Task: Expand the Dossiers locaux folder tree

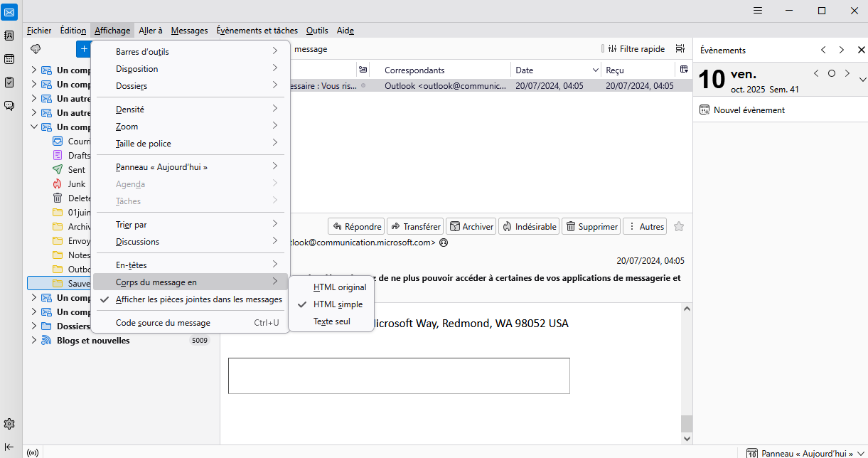Action: tap(33, 326)
